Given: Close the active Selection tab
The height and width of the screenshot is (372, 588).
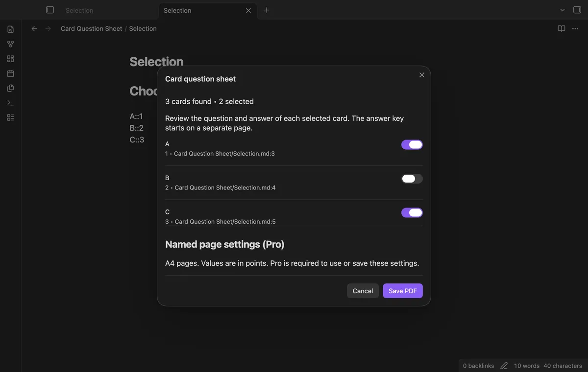Looking at the screenshot, I should click(248, 10).
